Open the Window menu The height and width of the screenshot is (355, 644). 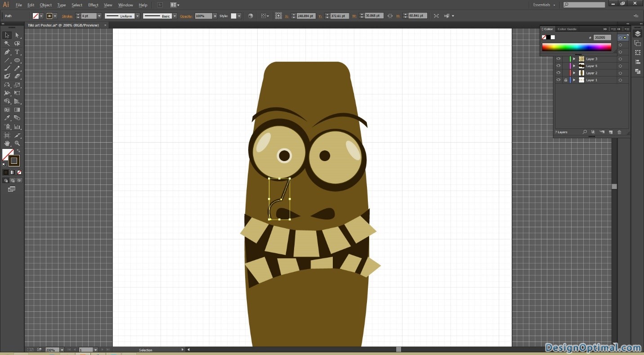point(125,5)
